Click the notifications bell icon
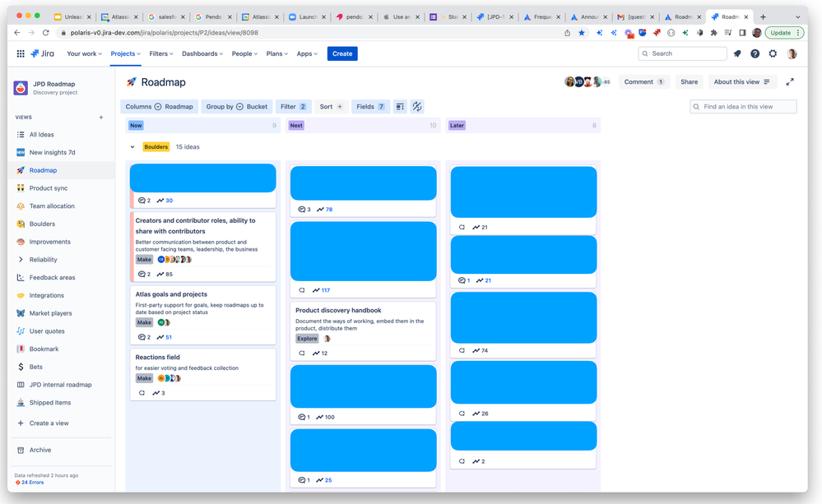The image size is (822, 504). [x=737, y=53]
